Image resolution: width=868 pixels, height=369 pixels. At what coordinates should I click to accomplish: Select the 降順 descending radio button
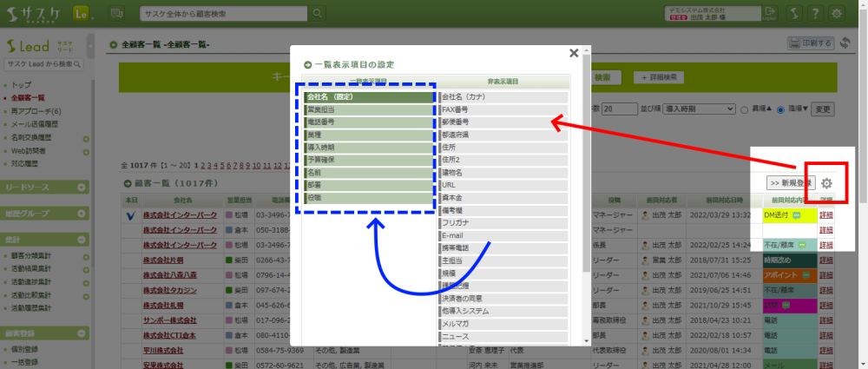point(781,109)
